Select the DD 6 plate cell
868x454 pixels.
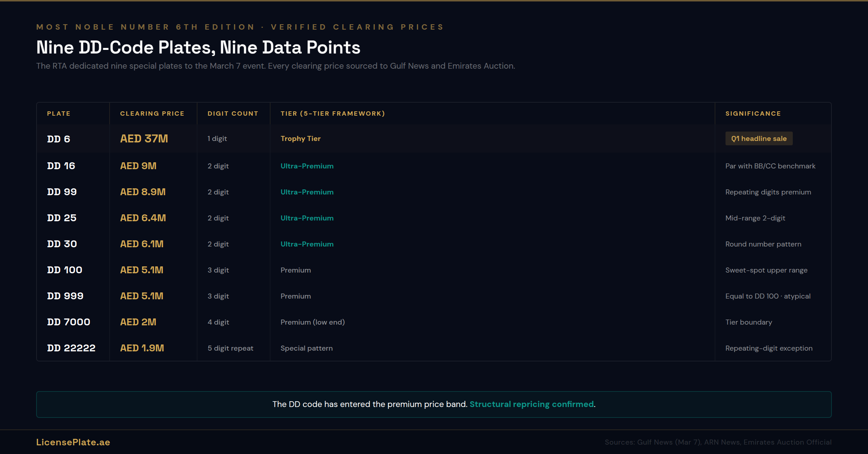coord(59,139)
